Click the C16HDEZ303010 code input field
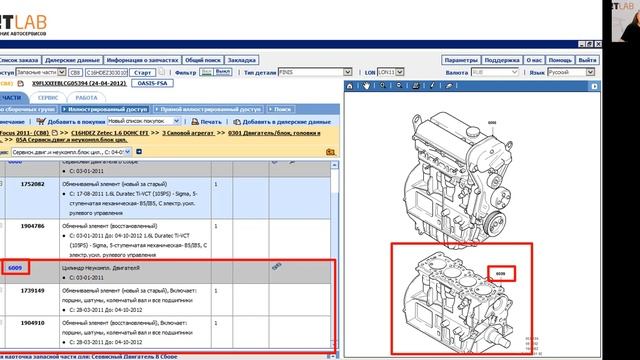 (x=107, y=72)
